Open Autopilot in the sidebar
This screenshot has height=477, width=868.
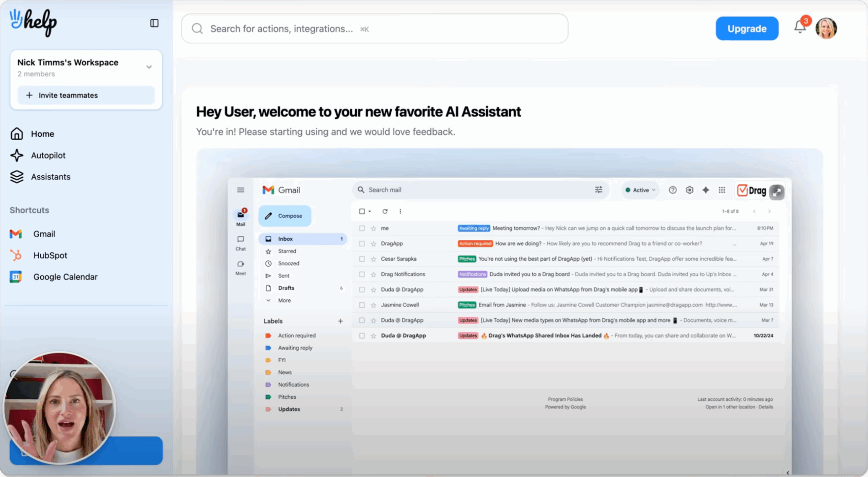point(48,155)
